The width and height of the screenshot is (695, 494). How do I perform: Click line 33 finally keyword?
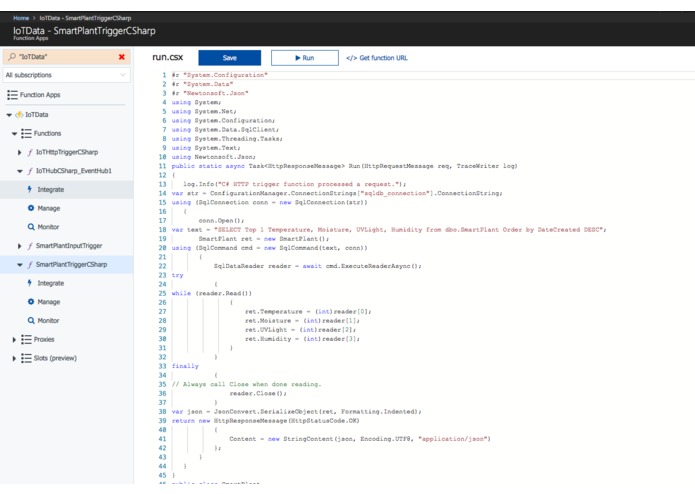185,366
